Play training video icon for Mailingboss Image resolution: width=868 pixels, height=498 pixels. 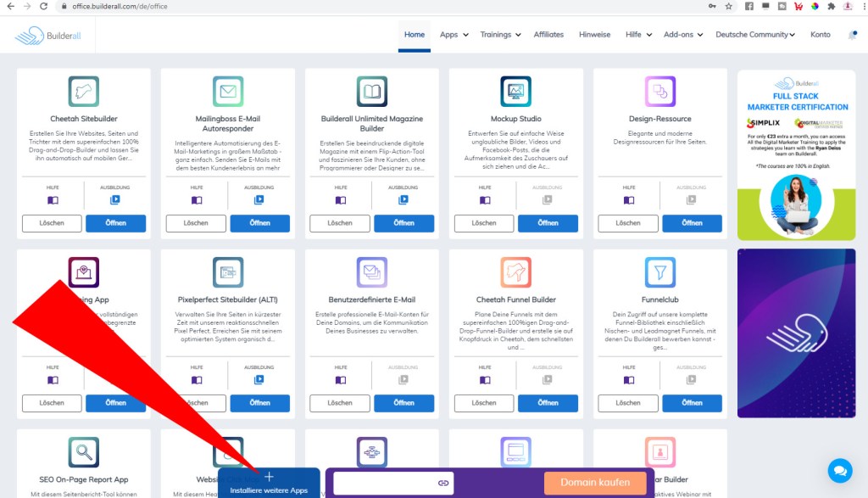coord(259,200)
